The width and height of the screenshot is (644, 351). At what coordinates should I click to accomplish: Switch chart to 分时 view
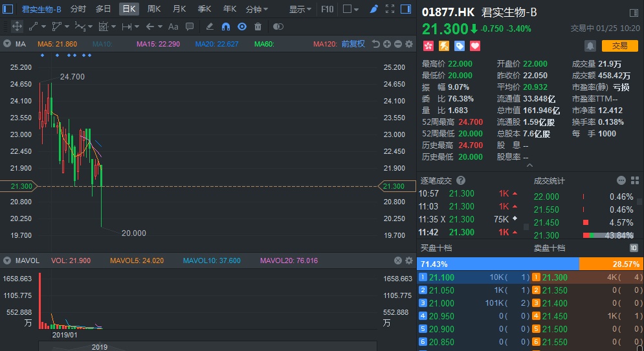click(78, 8)
